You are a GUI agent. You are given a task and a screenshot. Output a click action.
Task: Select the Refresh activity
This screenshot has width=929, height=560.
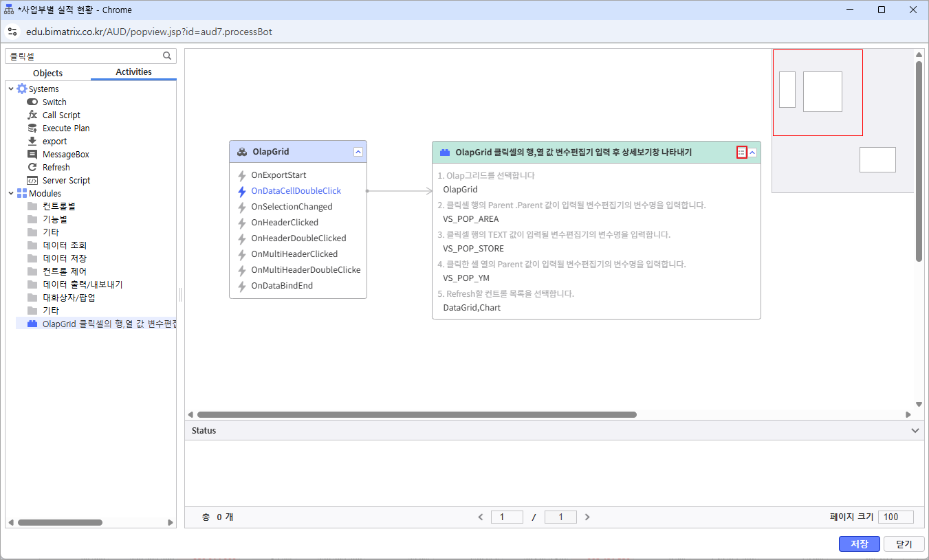point(56,168)
